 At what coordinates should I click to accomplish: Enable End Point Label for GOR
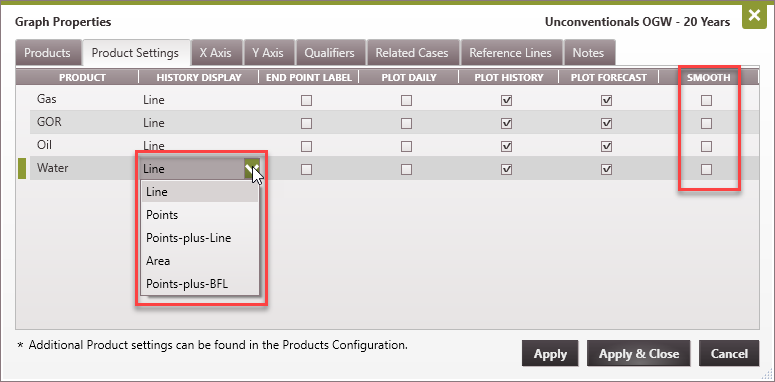pyautogui.click(x=306, y=123)
